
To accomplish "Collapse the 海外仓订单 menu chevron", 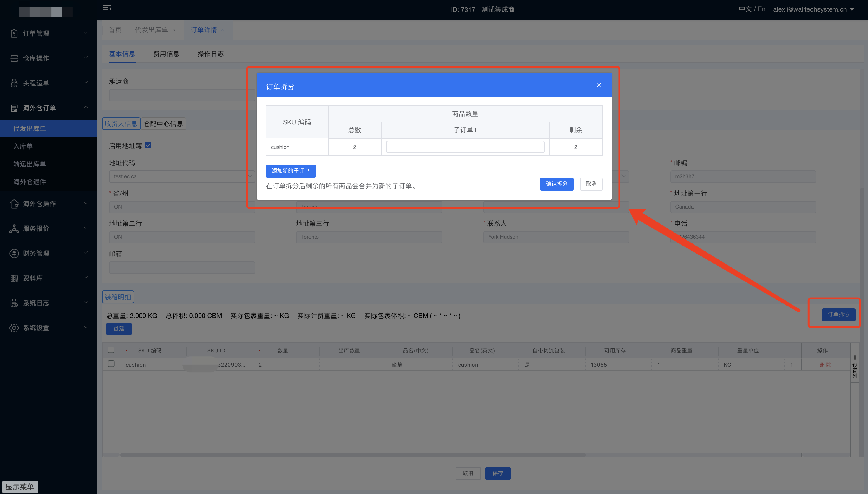I will click(x=86, y=107).
